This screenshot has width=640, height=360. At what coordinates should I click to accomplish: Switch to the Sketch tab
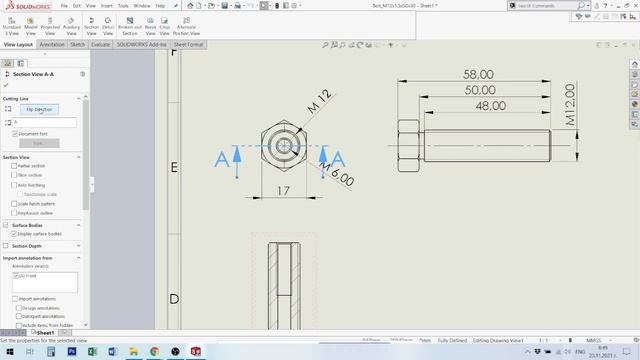point(78,44)
